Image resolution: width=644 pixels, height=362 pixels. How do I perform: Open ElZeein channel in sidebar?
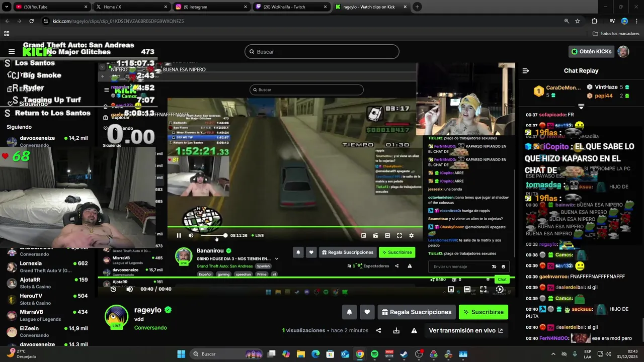(48, 331)
